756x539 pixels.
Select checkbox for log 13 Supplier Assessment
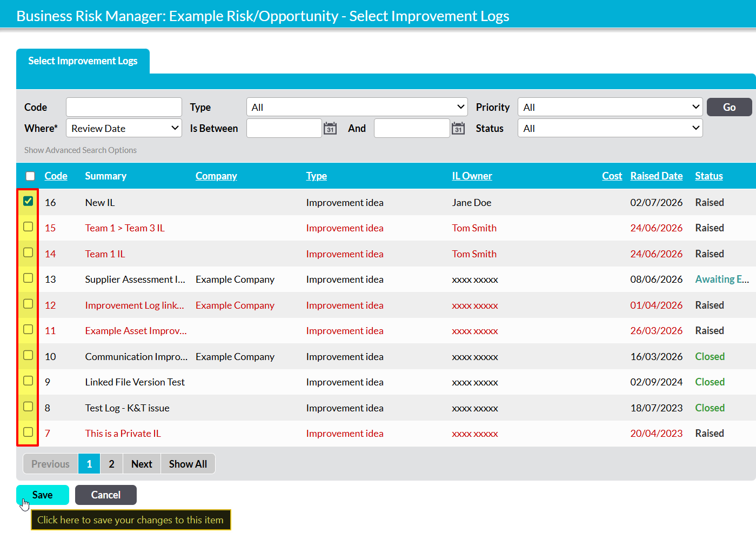[28, 278]
